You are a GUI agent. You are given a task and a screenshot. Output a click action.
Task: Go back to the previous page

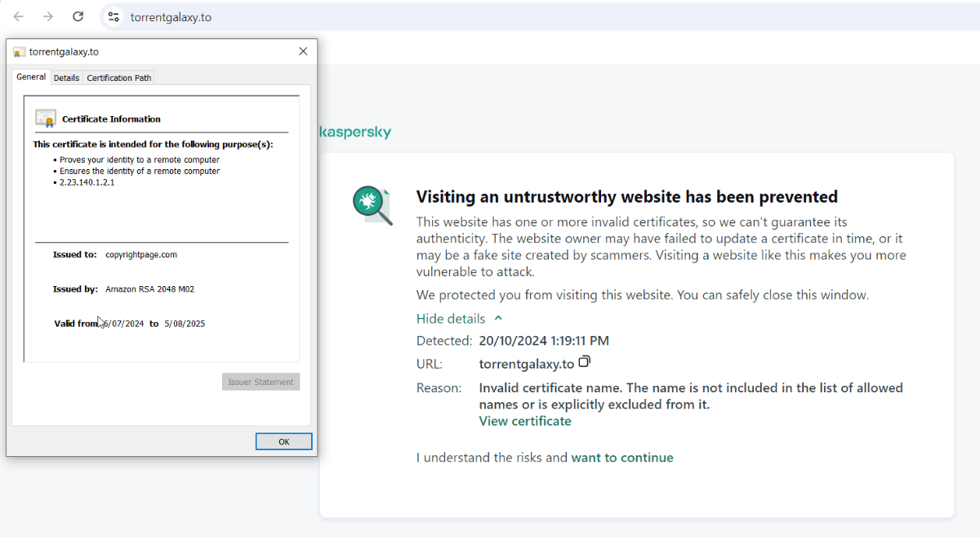19,16
